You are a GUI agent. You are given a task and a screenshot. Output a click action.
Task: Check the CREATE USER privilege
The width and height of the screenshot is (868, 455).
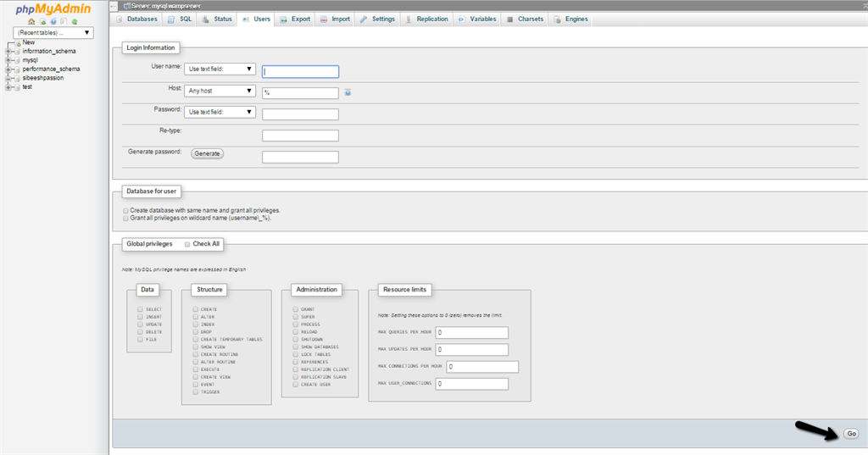tap(296, 385)
